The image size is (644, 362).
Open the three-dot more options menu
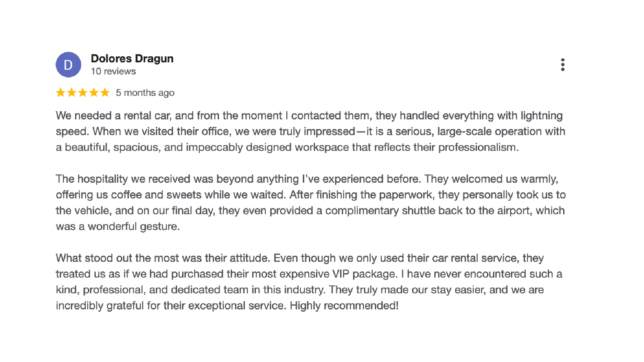pos(562,65)
